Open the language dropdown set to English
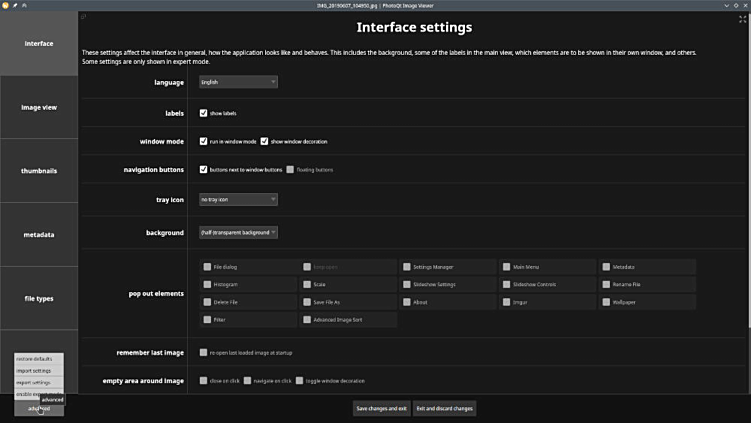This screenshot has height=423, width=752. [x=238, y=82]
